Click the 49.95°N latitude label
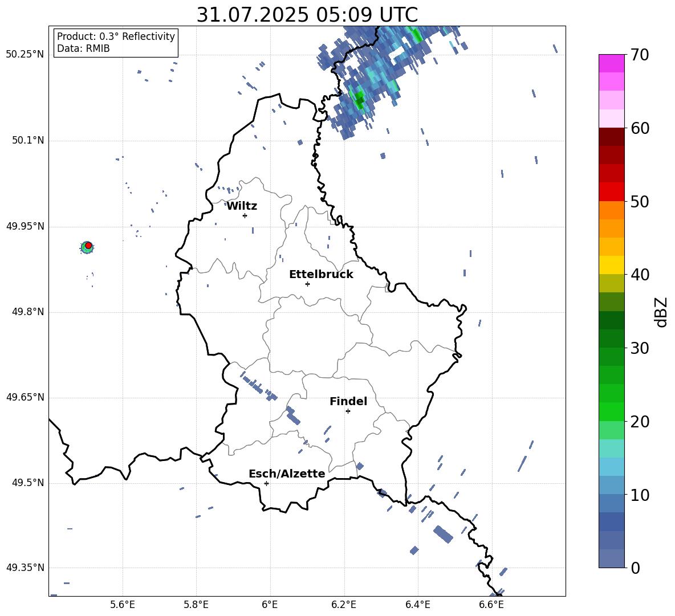 click(25, 226)
